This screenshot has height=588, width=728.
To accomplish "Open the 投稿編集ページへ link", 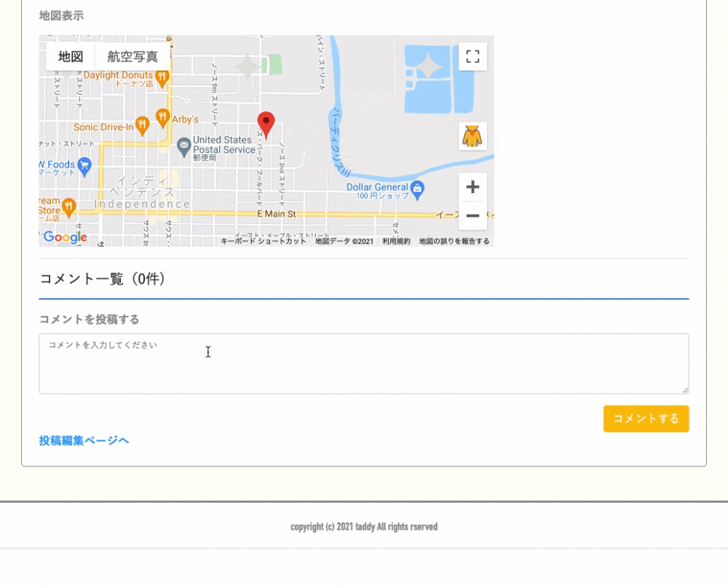I will pyautogui.click(x=83, y=440).
